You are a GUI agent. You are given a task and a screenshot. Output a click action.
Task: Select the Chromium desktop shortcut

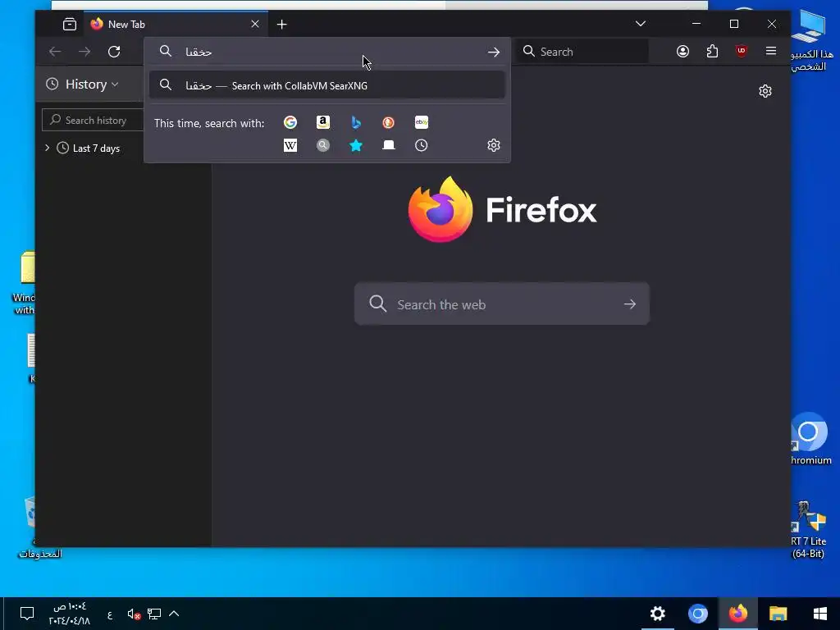tap(810, 438)
